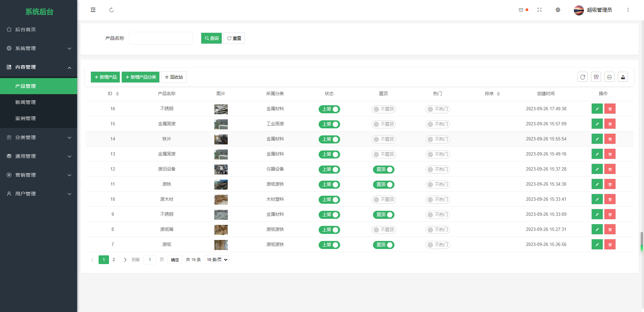Viewport: 644px width, 312px height.
Task: Toggle 上架 status for product ID 16
Action: coord(329,109)
